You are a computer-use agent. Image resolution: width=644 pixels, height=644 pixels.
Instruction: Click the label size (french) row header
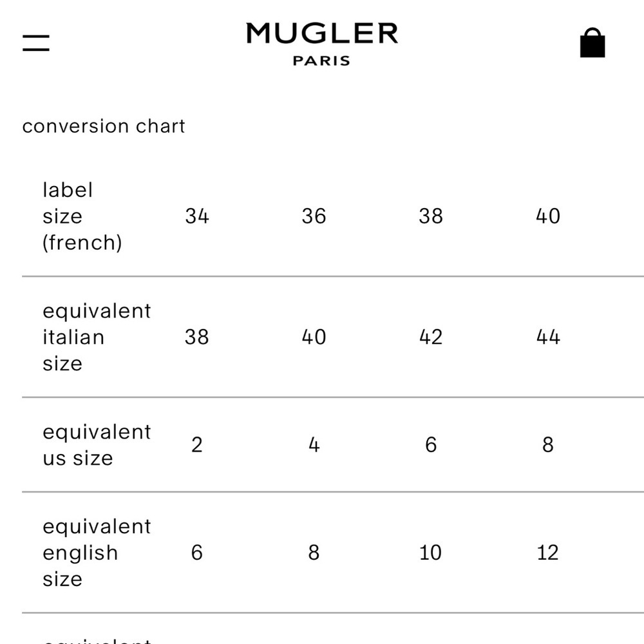click(x=82, y=216)
